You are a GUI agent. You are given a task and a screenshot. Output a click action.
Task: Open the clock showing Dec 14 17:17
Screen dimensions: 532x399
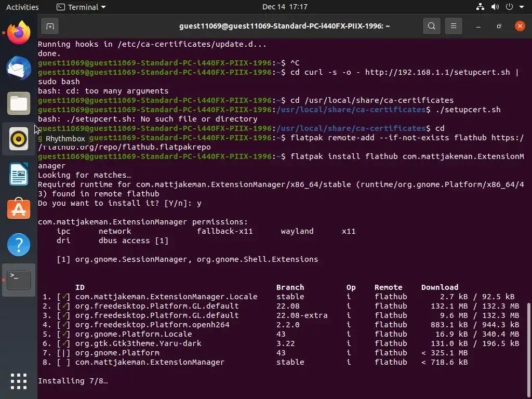click(x=285, y=7)
